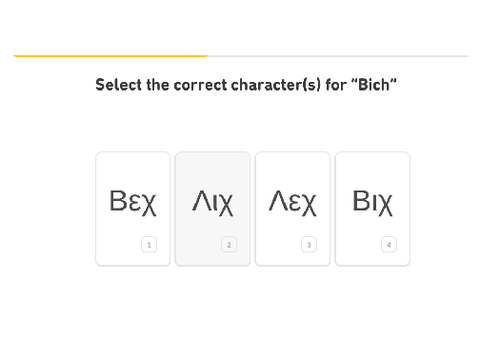Click the quoted word "Bich" in the prompt

coord(374,85)
